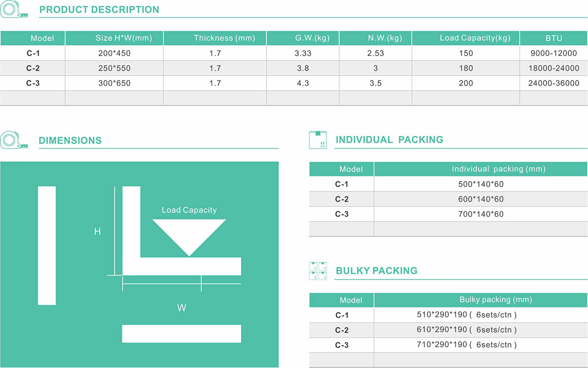
Task: Click the tape measure icon beside Product Description
Action: (14, 10)
